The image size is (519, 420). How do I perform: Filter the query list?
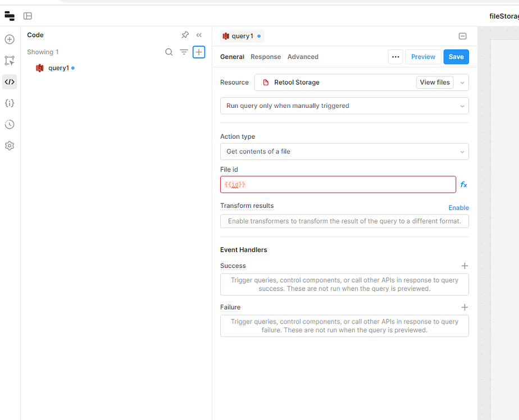pyautogui.click(x=184, y=52)
